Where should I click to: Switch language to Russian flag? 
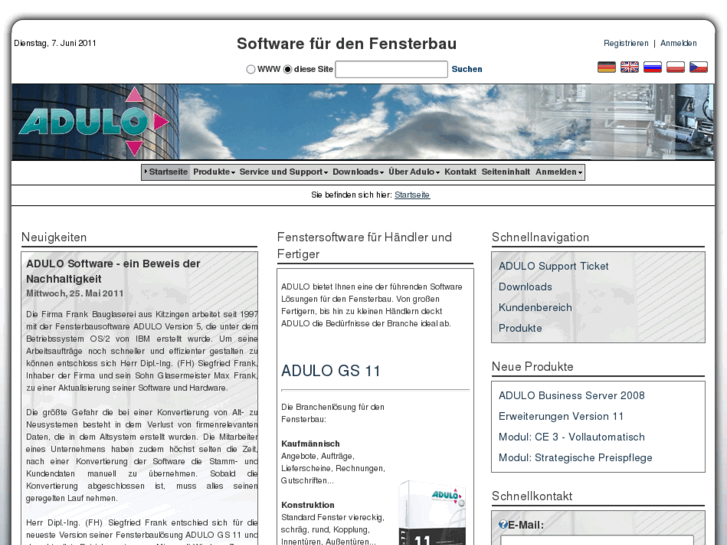(x=652, y=67)
